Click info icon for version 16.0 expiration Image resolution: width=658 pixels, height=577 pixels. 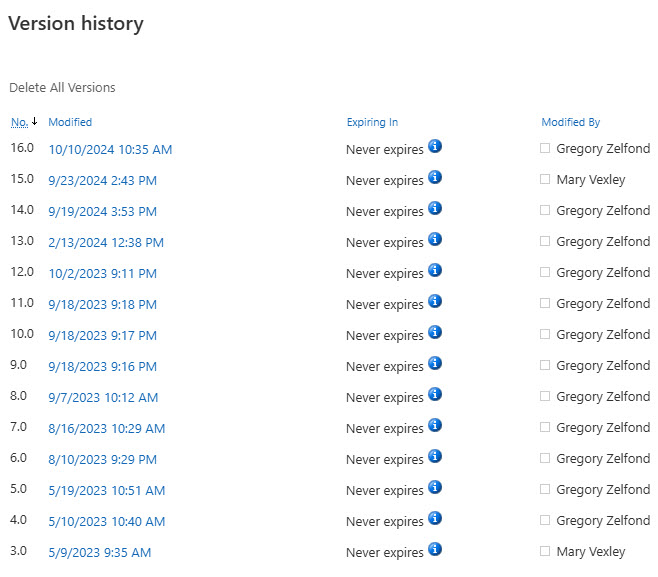coord(435,146)
